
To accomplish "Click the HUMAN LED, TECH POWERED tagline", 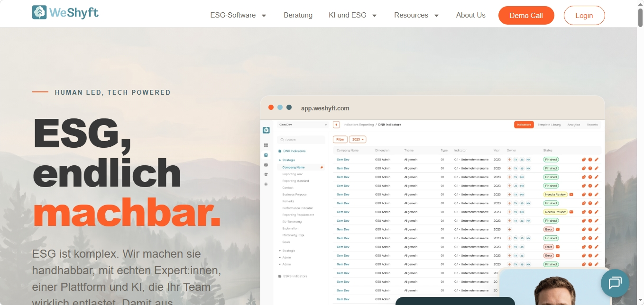I will (113, 92).
